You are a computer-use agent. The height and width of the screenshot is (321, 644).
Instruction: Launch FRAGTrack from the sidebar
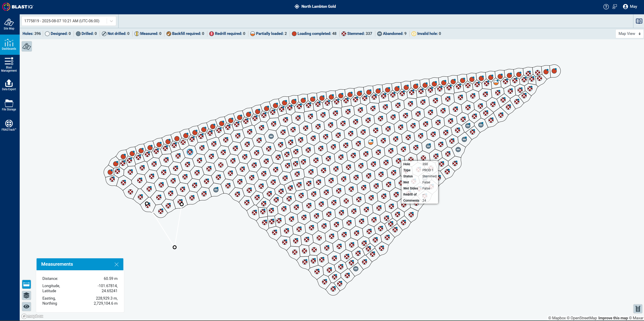pyautogui.click(x=9, y=125)
